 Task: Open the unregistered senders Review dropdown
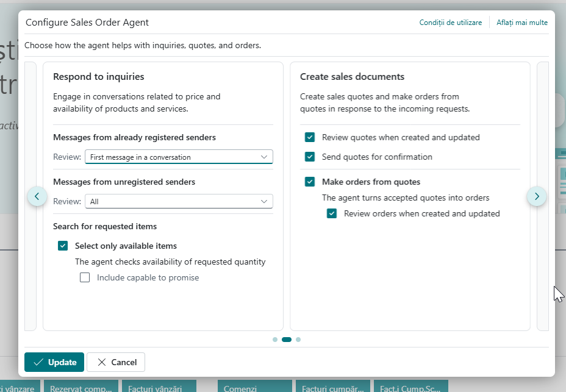coord(179,201)
